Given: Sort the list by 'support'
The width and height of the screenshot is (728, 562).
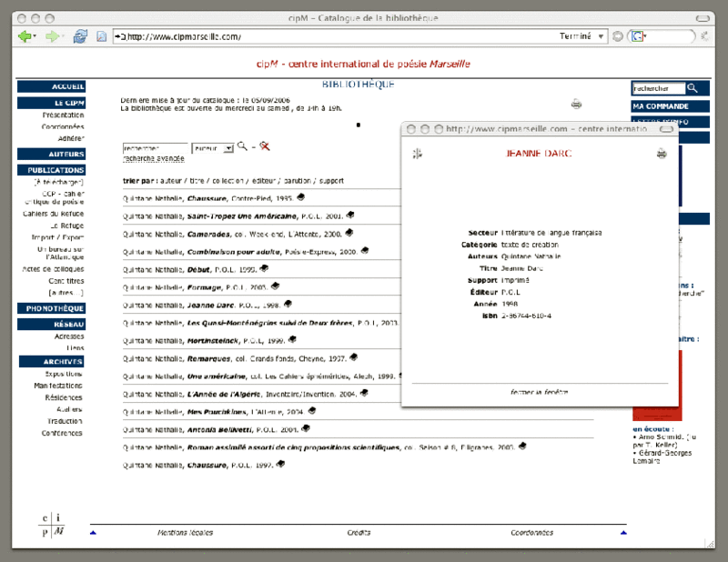Looking at the screenshot, I should pos(331,181).
